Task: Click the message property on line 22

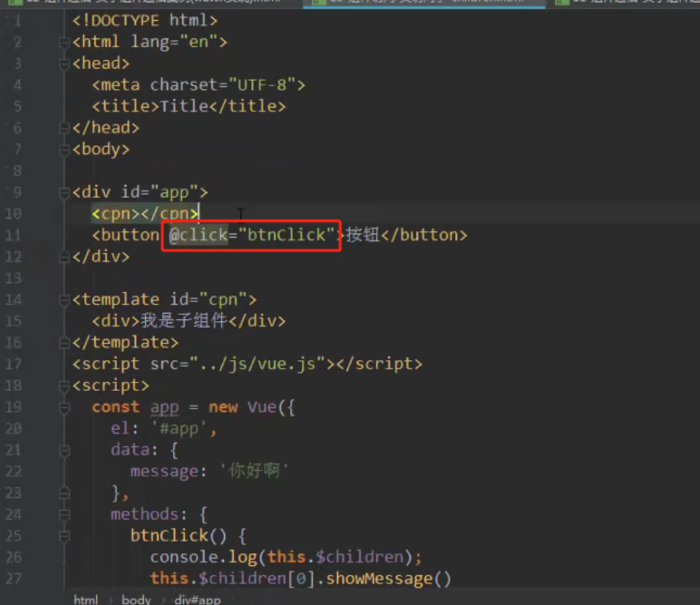Action: (164, 471)
